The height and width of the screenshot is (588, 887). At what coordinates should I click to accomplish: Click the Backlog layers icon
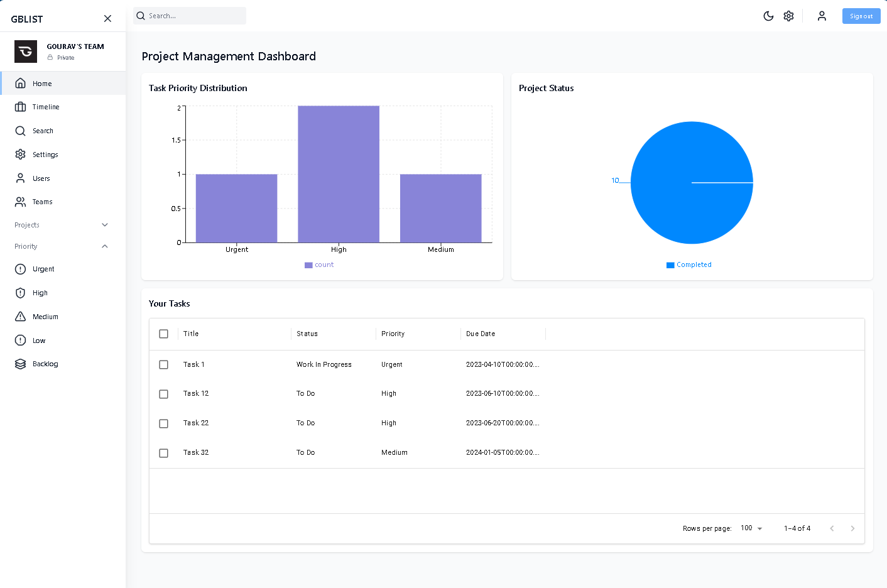point(20,364)
